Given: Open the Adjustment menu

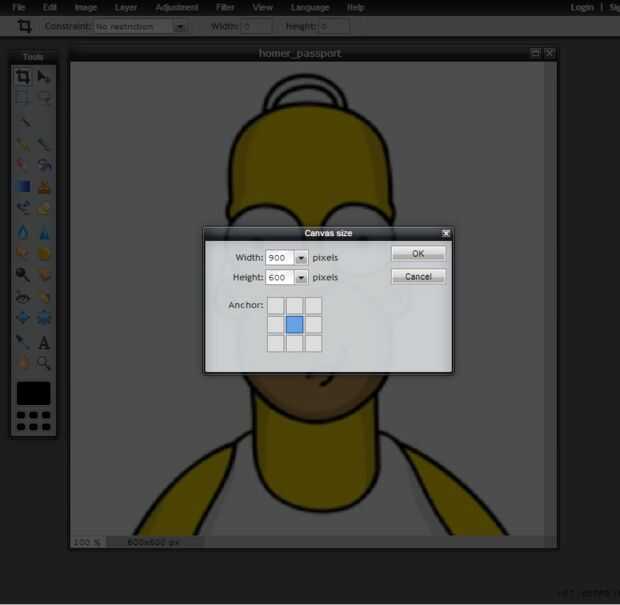Looking at the screenshot, I should [177, 7].
